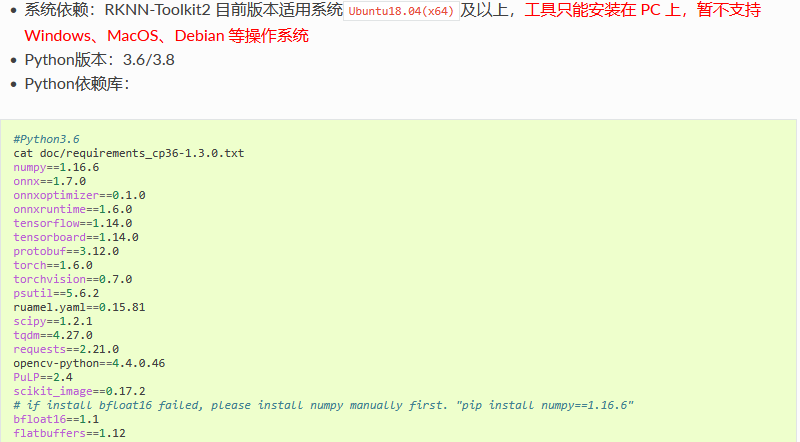Click the scikit_image==0.17.2 line

[x=79, y=391]
